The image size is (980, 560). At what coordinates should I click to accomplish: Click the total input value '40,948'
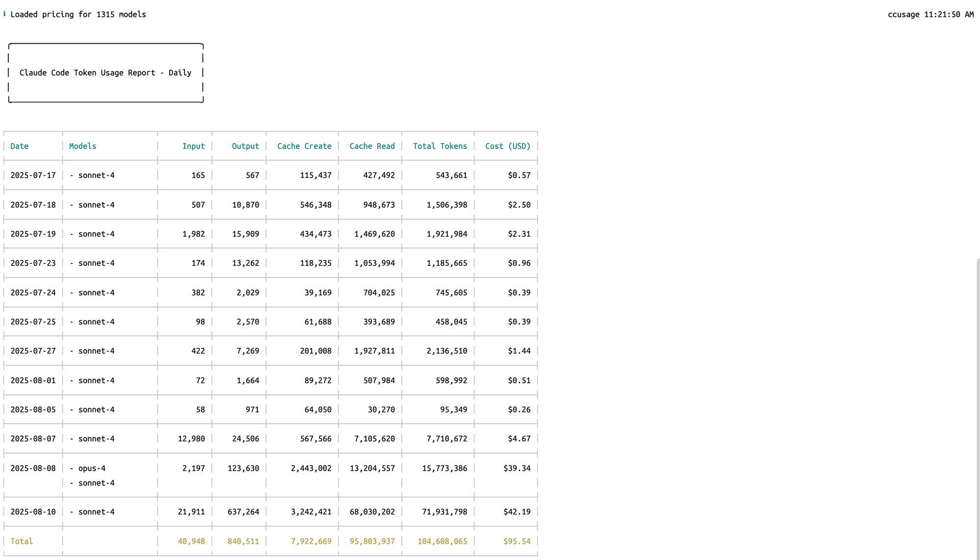[x=192, y=541]
